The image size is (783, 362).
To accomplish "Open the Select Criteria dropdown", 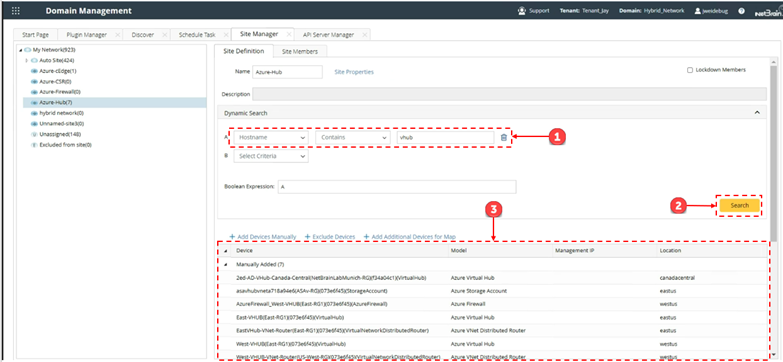I will 271,156.
